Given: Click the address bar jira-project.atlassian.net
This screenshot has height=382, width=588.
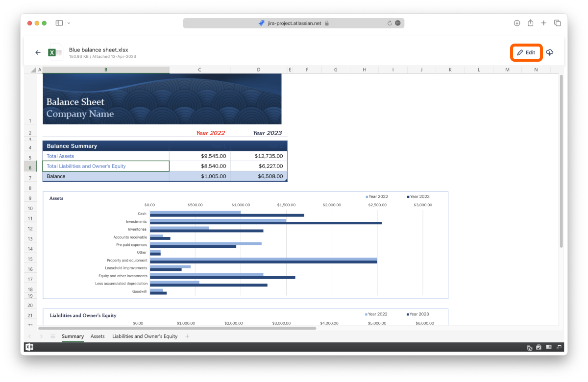Looking at the screenshot, I should (x=294, y=23).
